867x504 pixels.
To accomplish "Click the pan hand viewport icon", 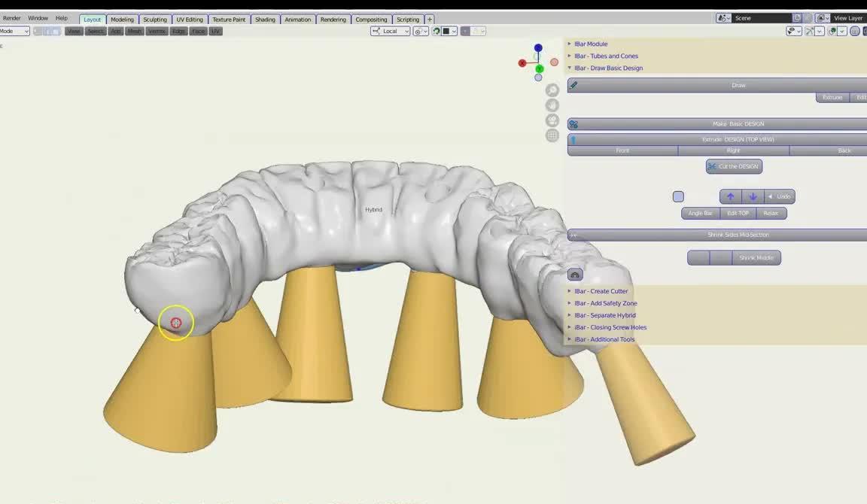I will [x=552, y=105].
